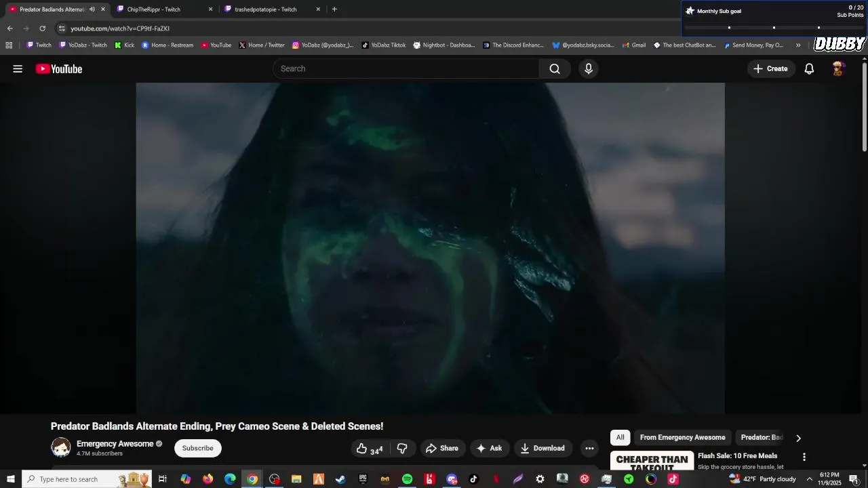Screen dimensions: 868x488
Task: Open the Windows notification center
Action: (x=854, y=479)
